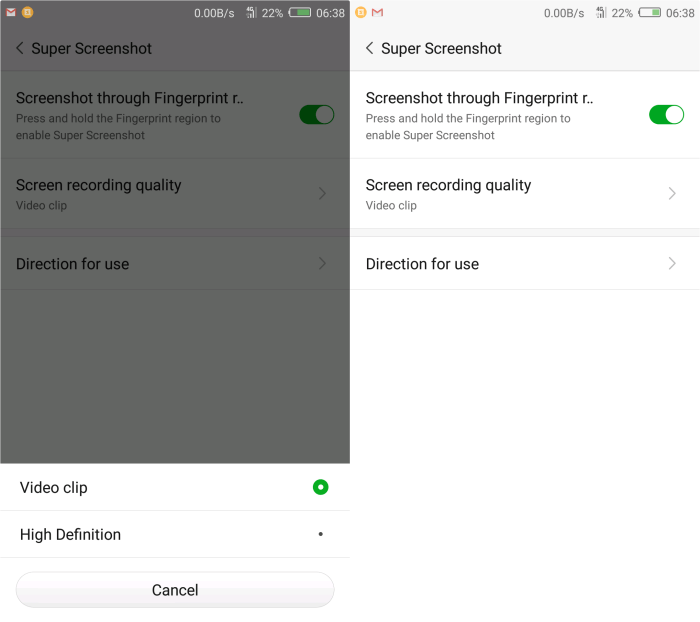Tap the dimmed Screen recording quality chevron on the left
This screenshot has width=700, height=622.
coord(322,193)
